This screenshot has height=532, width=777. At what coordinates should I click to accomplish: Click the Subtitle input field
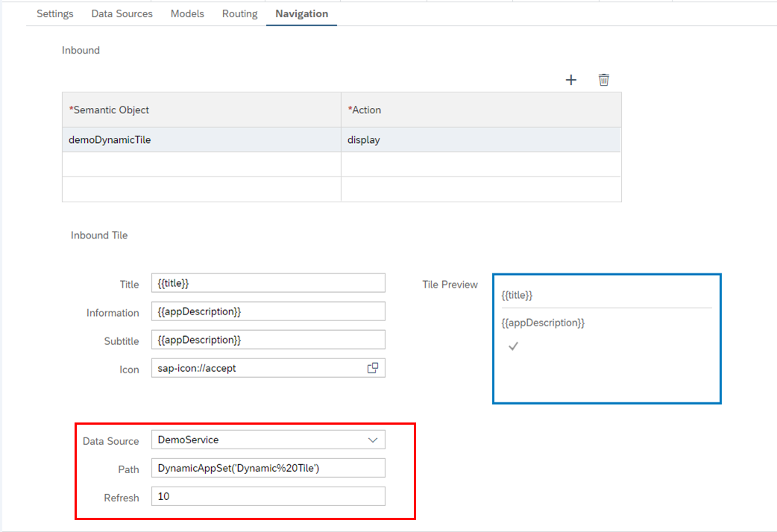(x=268, y=339)
